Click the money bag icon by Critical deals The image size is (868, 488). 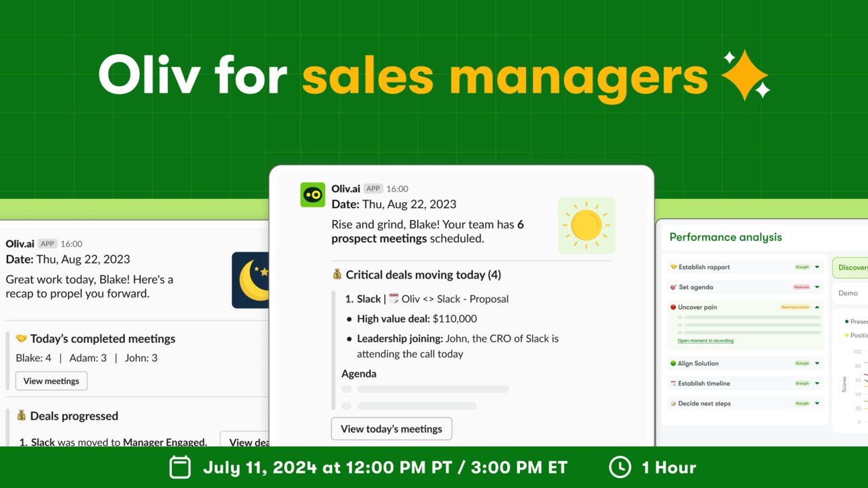click(337, 274)
